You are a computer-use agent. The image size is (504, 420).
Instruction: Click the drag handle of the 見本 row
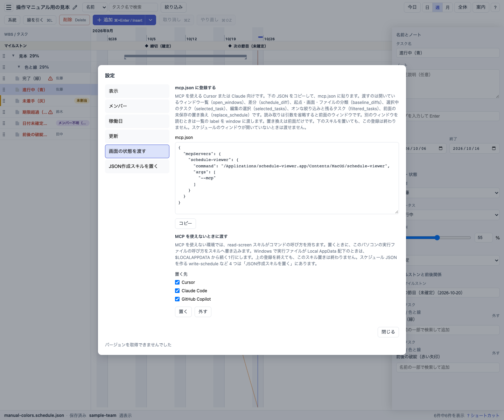point(4,56)
